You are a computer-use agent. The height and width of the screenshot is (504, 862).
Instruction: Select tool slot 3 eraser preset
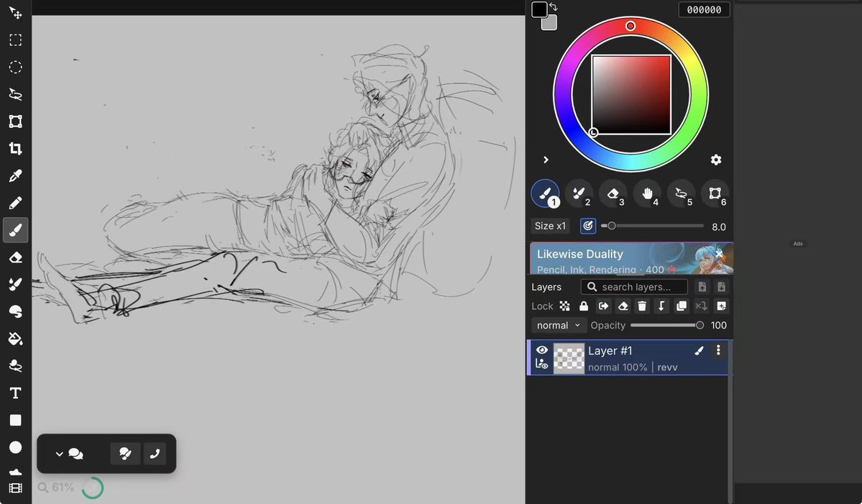point(613,194)
